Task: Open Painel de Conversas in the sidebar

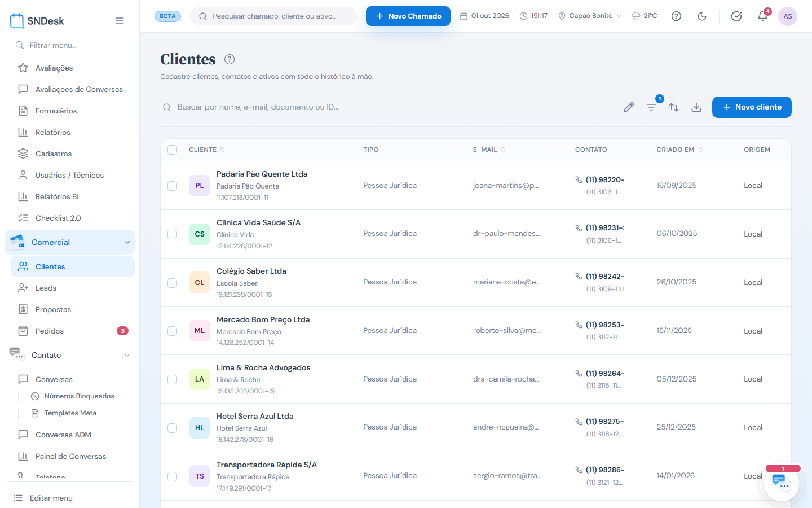Action: pos(73,456)
